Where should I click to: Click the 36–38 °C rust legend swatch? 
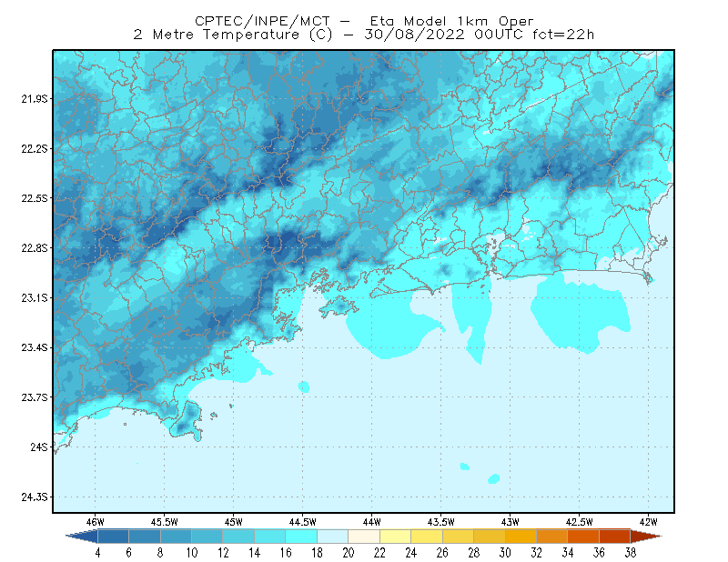coord(615,537)
